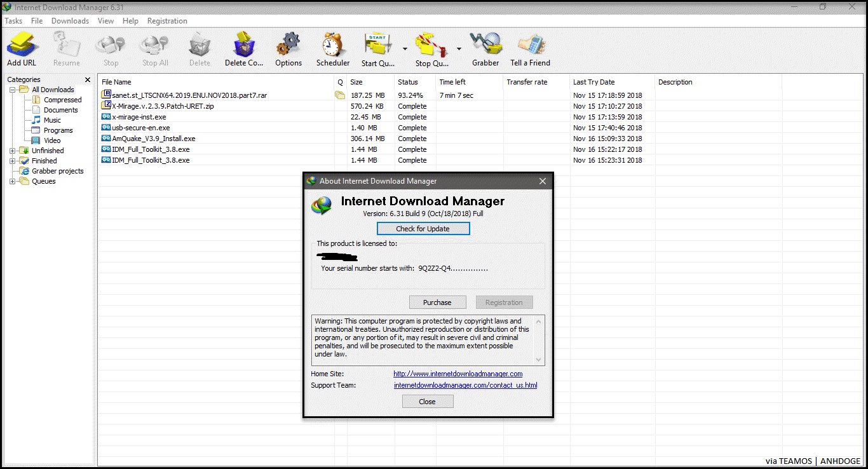Open the Start Queue dropdown arrow

[405, 48]
